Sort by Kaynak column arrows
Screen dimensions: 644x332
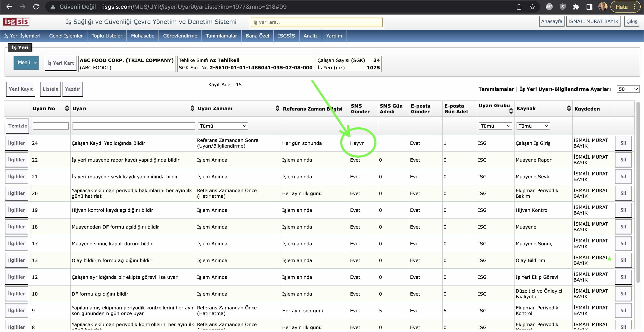tap(569, 108)
